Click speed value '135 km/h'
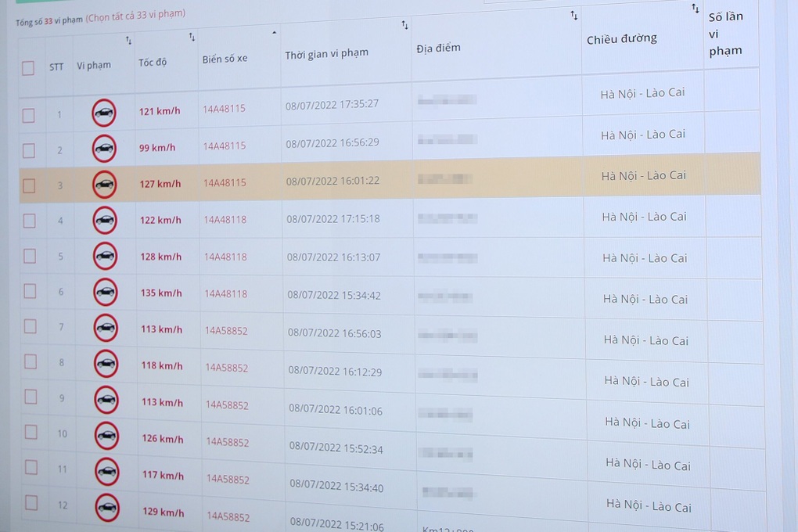Viewport: 798px width, 532px height. pos(161,293)
